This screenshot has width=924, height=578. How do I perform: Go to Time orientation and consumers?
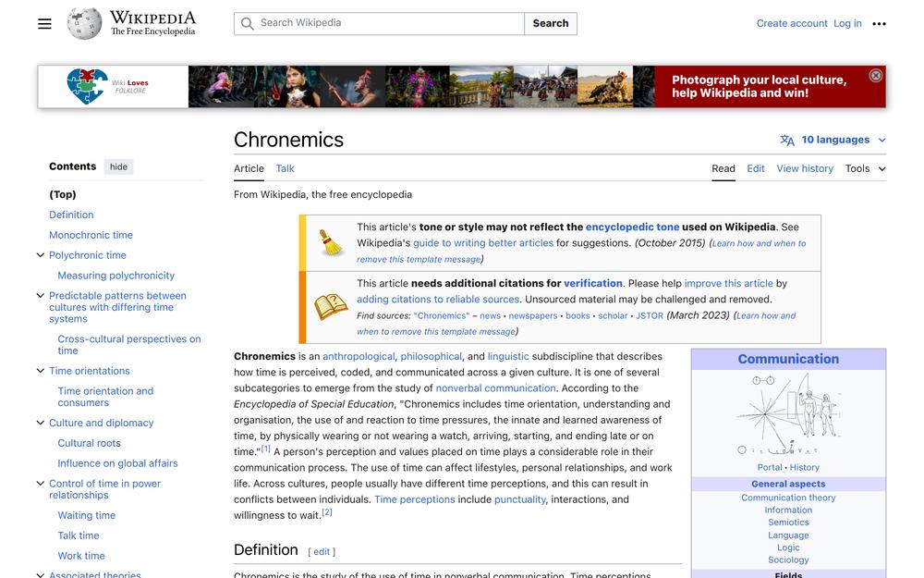click(105, 397)
